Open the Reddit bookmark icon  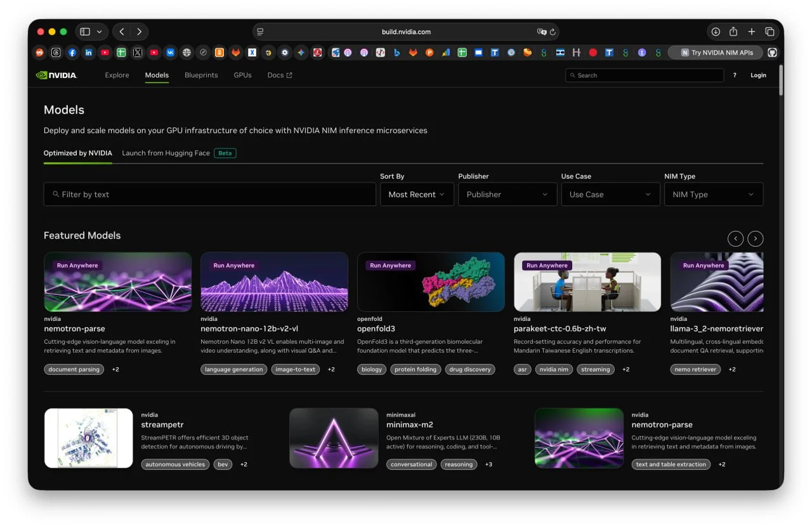pos(39,53)
